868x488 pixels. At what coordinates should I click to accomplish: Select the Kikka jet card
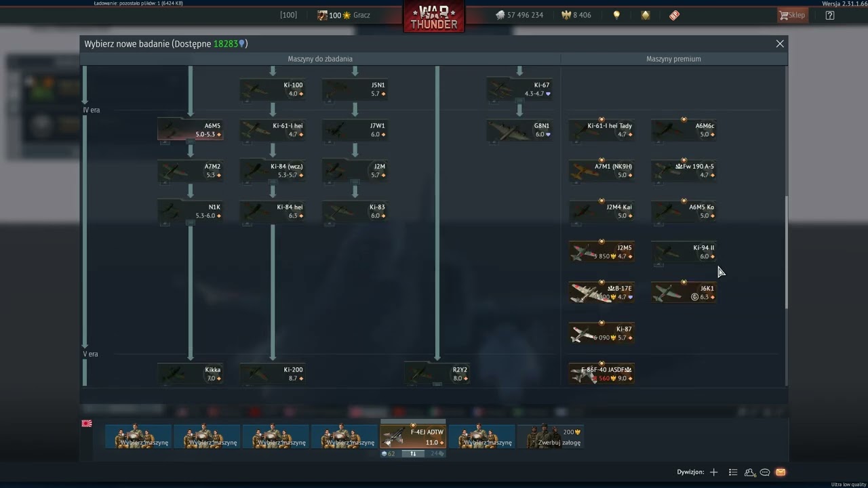click(x=191, y=374)
